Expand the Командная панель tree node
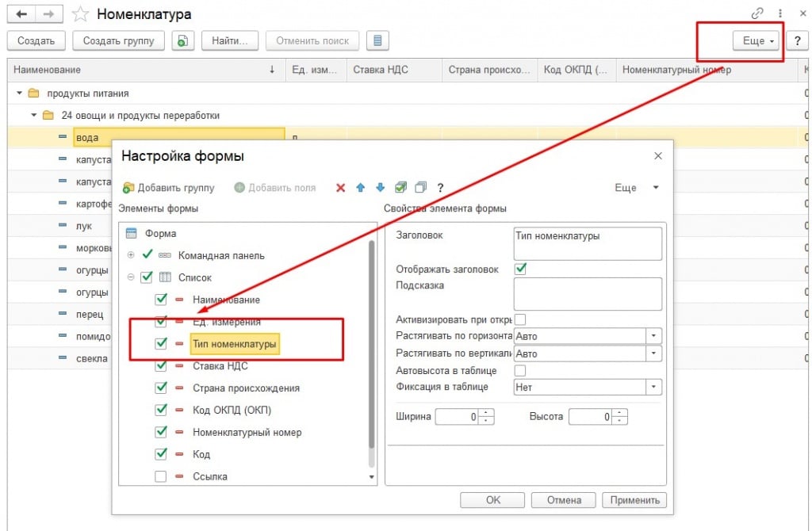 (x=131, y=255)
